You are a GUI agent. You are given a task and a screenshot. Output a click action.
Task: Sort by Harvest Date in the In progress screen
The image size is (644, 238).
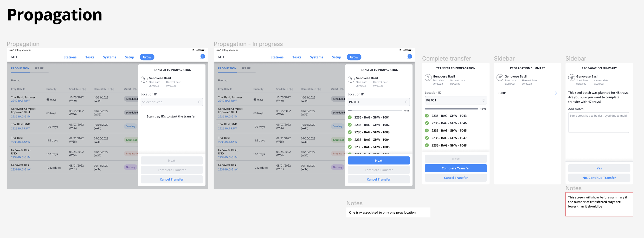tap(319, 89)
